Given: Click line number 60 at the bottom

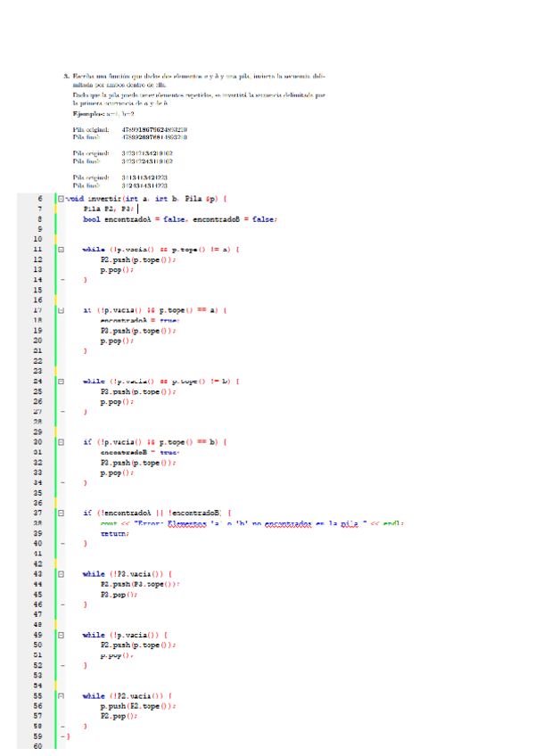Looking at the screenshot, I should (37, 746).
